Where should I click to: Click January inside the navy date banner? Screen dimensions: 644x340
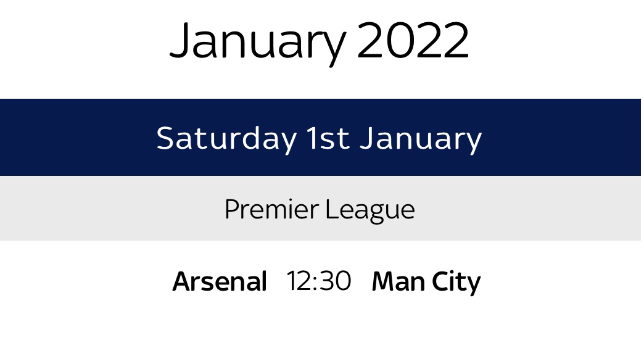pos(421,139)
